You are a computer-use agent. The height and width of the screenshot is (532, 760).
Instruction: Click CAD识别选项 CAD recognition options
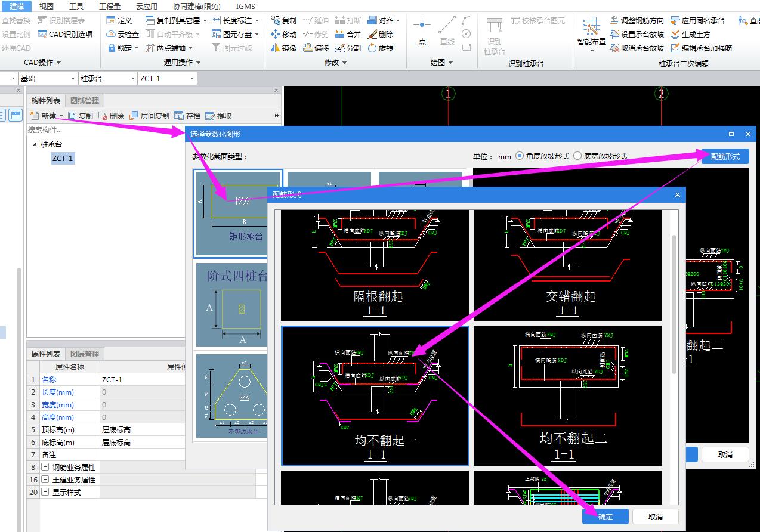click(66, 34)
